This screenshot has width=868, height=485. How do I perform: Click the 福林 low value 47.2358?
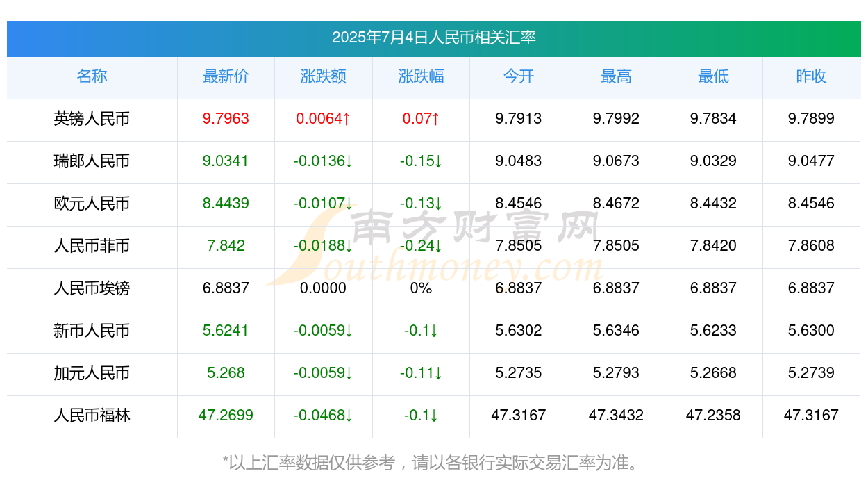point(714,416)
